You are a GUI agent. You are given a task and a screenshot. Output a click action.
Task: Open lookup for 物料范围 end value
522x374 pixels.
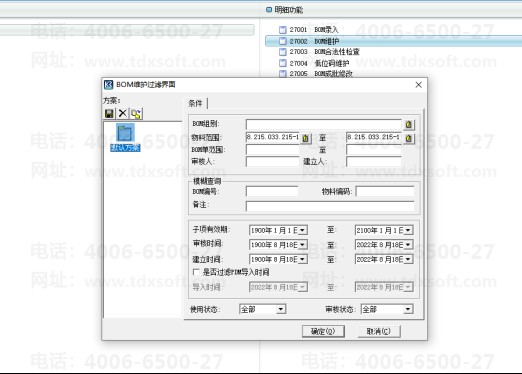[x=409, y=138]
